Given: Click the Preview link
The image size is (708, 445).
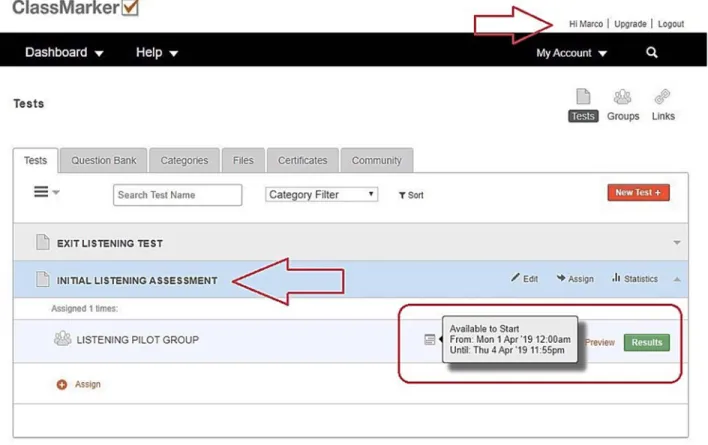Looking at the screenshot, I should [x=600, y=342].
